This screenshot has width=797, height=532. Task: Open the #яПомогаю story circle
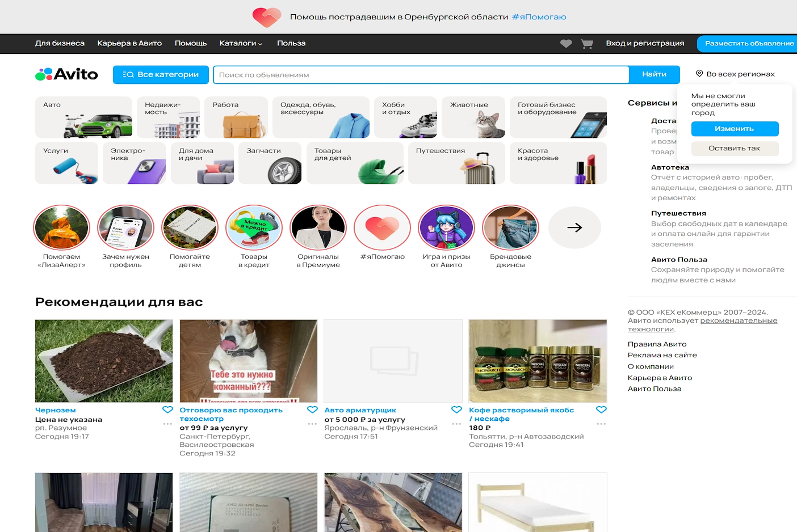(383, 227)
